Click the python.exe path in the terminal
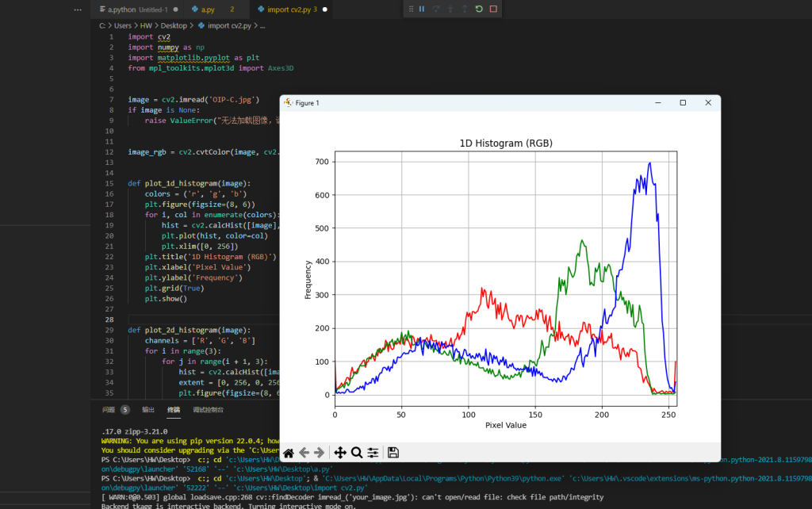812x509 pixels. 442,478
